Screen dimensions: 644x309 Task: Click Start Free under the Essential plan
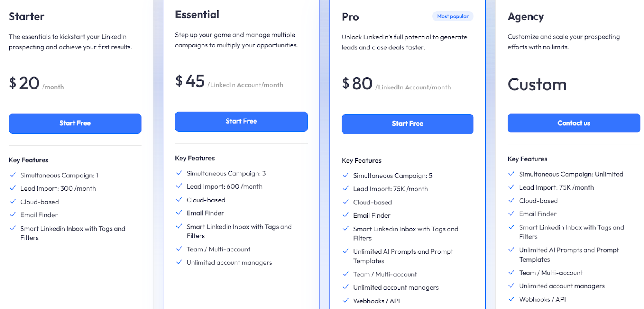[x=241, y=121]
